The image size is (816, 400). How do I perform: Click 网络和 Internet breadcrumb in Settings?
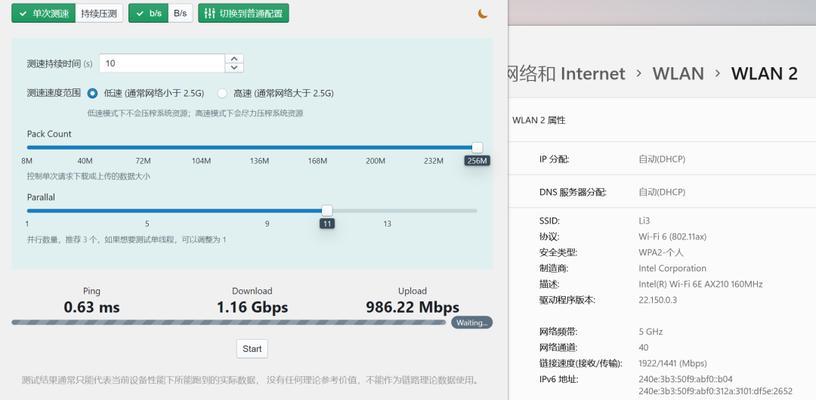566,73
